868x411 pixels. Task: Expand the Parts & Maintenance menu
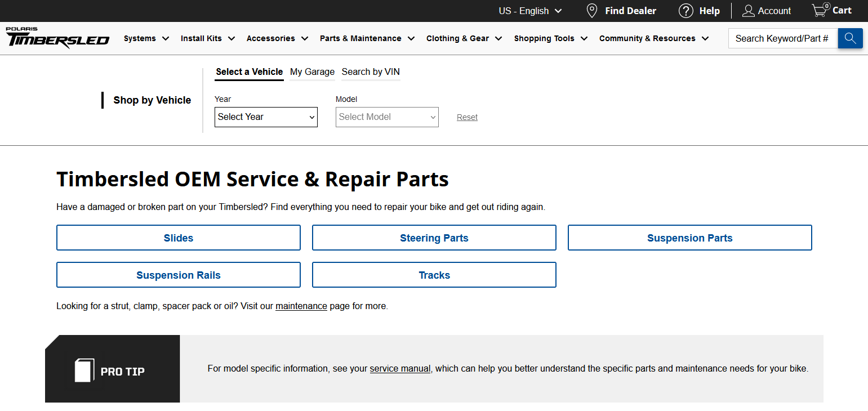coord(367,38)
